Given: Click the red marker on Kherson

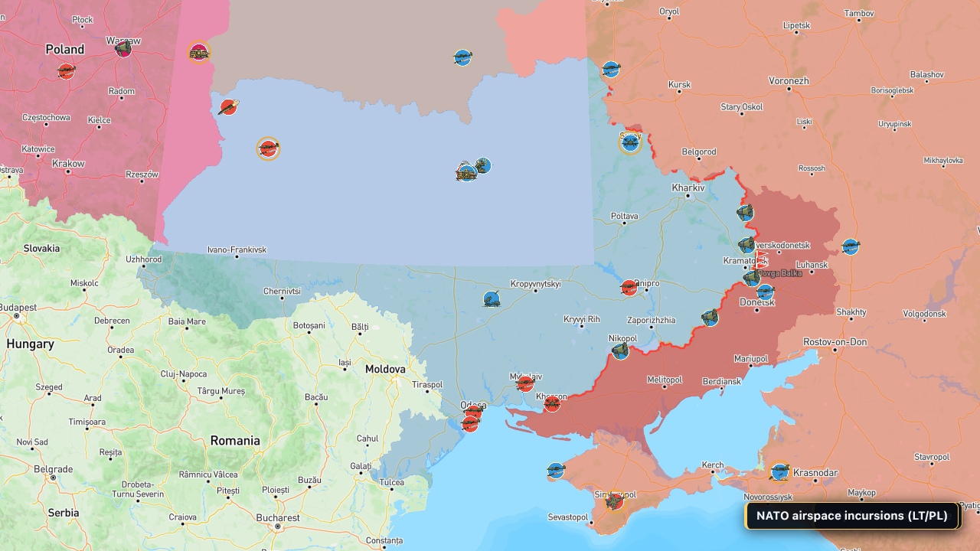Looking at the screenshot, I should click(x=552, y=404).
